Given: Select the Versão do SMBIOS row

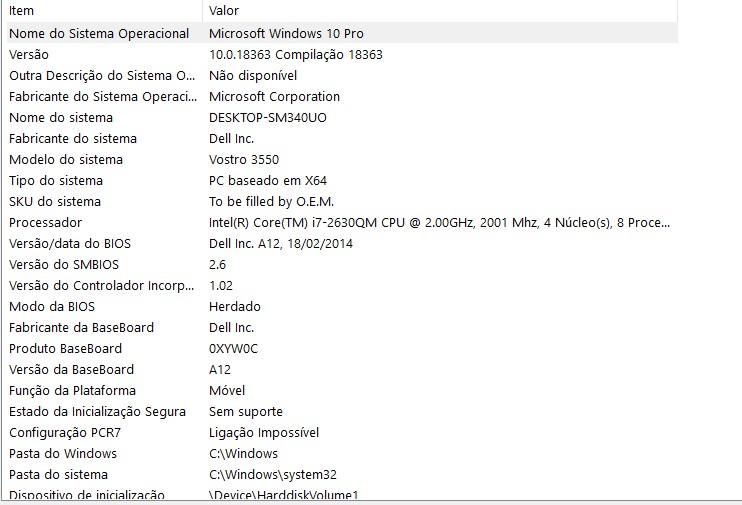Looking at the screenshot, I should (342, 265).
